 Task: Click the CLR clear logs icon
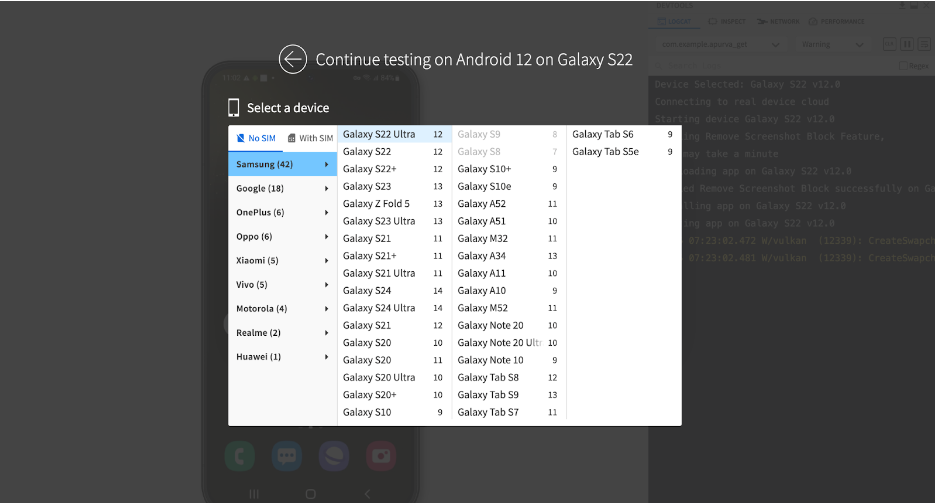889,44
